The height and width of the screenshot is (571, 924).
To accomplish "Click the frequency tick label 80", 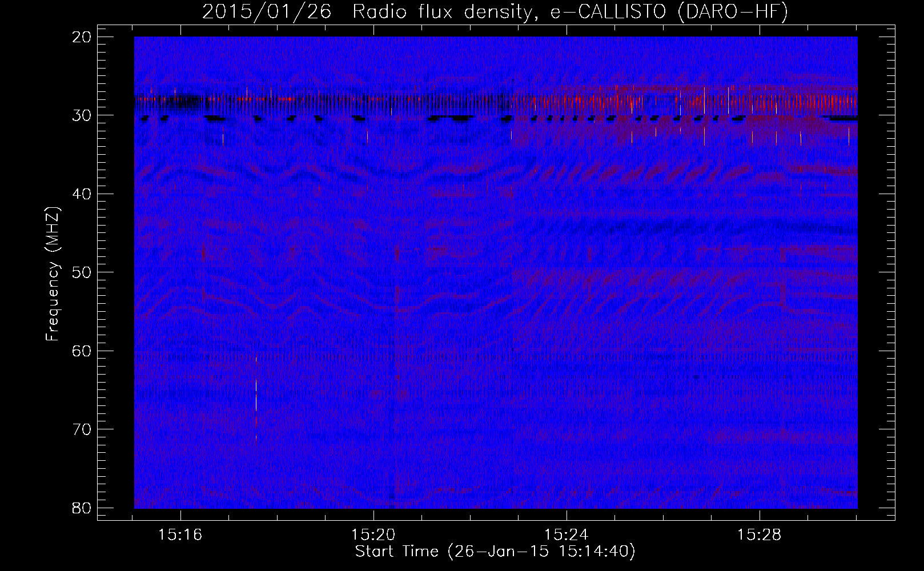I will (x=82, y=508).
